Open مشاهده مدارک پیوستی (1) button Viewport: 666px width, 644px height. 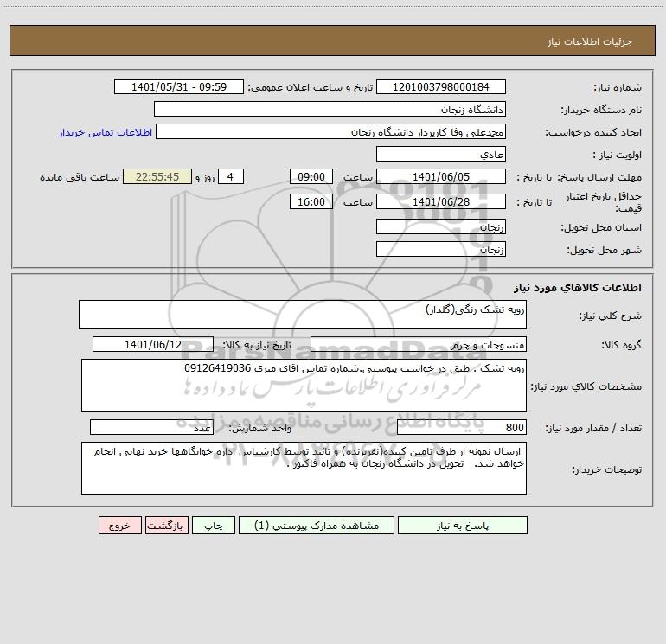click(x=316, y=525)
